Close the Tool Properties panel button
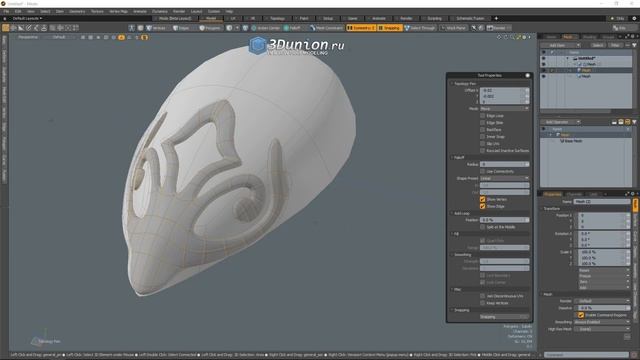Image resolution: width=640 pixels, height=360 pixels. pos(527,76)
